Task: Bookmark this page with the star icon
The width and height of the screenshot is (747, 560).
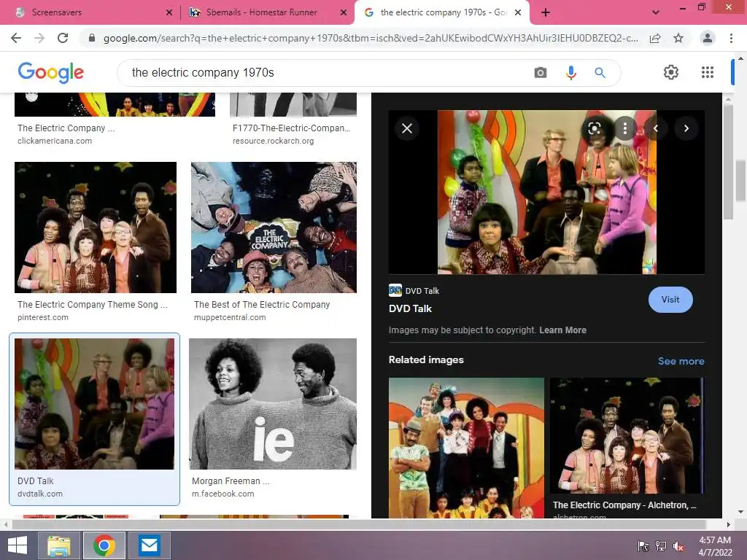Action: click(x=678, y=38)
